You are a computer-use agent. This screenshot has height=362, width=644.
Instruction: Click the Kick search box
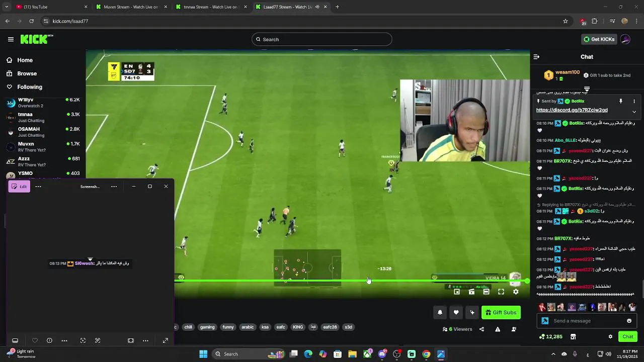click(x=322, y=39)
